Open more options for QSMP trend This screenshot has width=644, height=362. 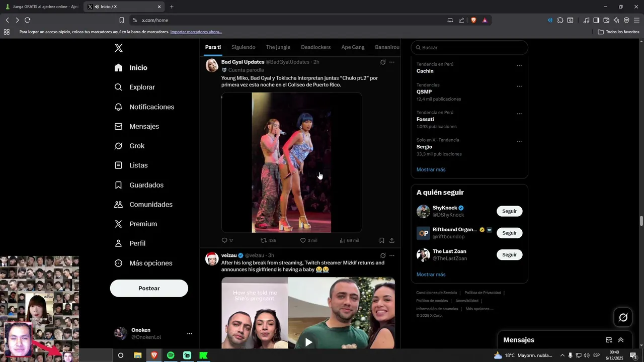point(519,86)
